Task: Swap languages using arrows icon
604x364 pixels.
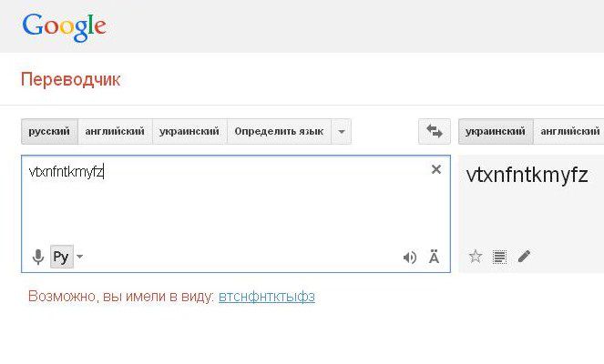Action: click(x=434, y=132)
